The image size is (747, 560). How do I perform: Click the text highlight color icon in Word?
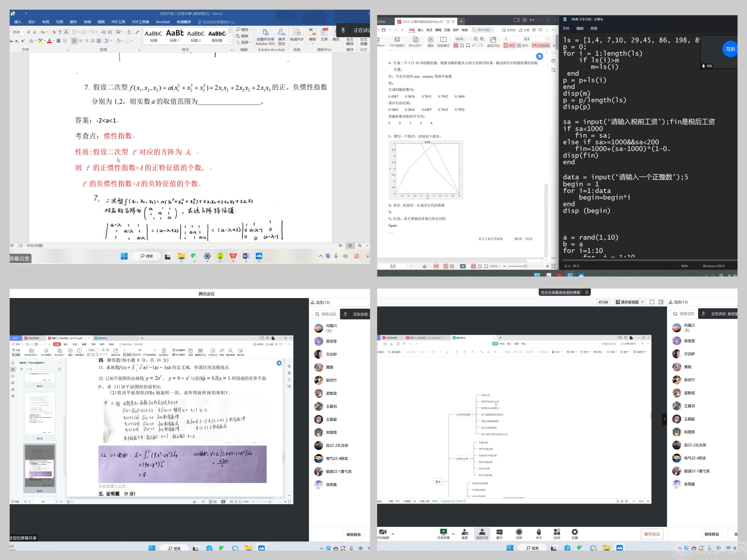pos(40,41)
